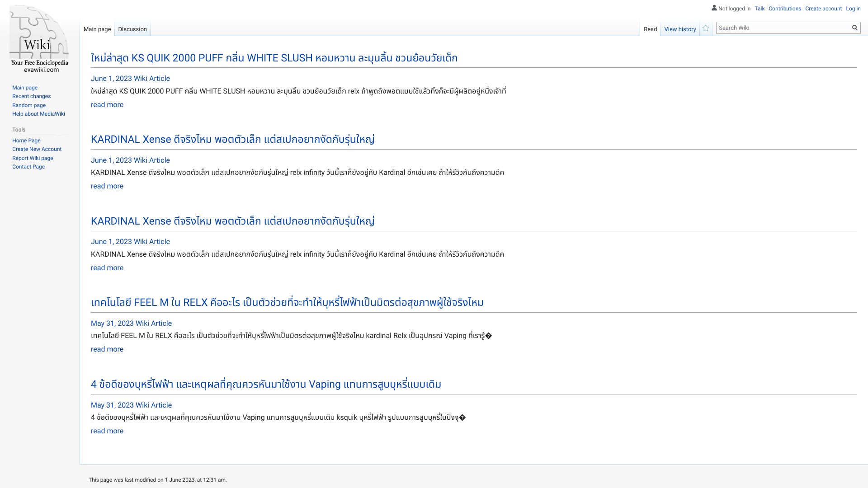Click the Log in link
The width and height of the screenshot is (868, 488).
(x=853, y=9)
